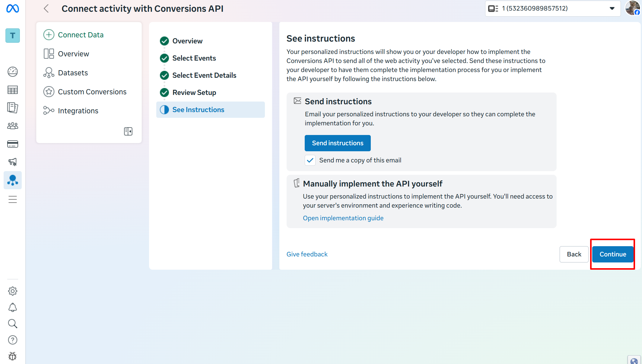Click the Meta logo icon
The height and width of the screenshot is (364, 642).
point(13,9)
